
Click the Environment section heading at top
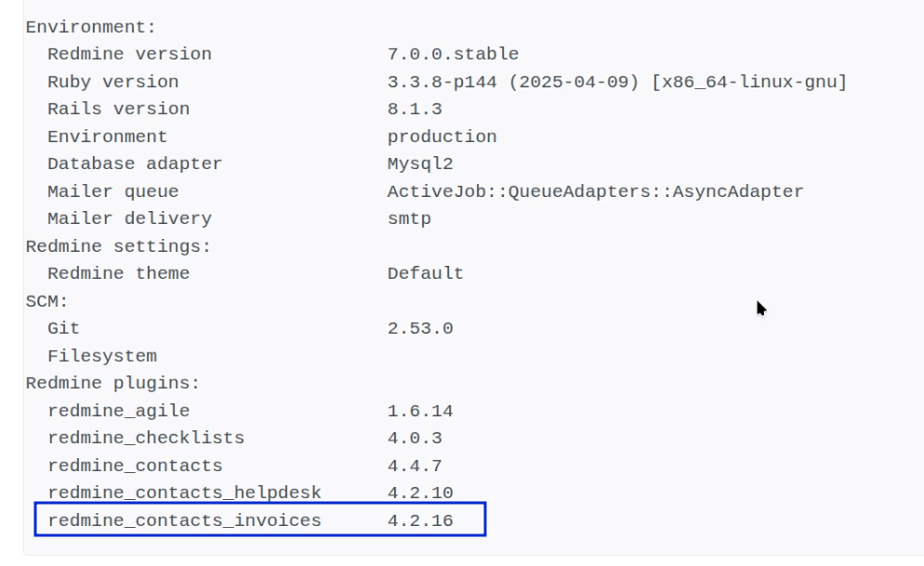tap(90, 27)
